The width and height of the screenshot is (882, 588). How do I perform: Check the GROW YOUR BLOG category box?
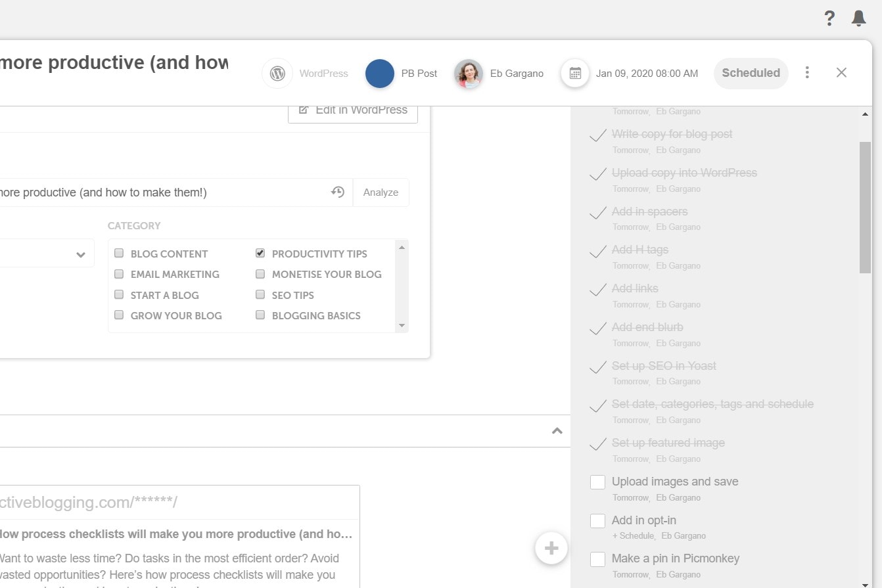click(119, 315)
